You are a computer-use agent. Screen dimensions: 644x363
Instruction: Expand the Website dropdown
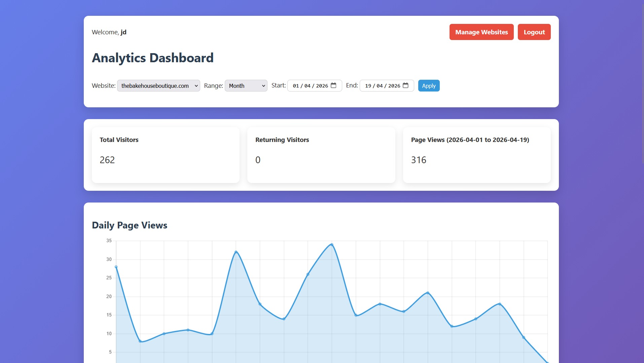158,86
